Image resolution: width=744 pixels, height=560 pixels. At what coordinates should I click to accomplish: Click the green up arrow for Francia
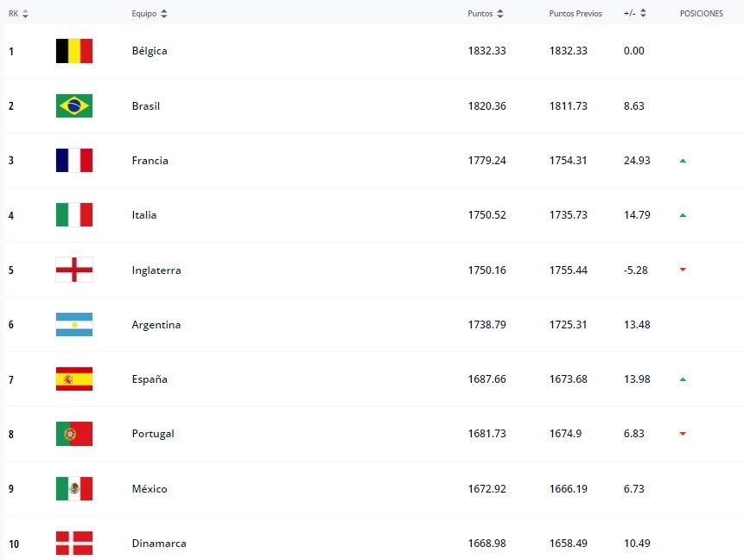pos(683,161)
